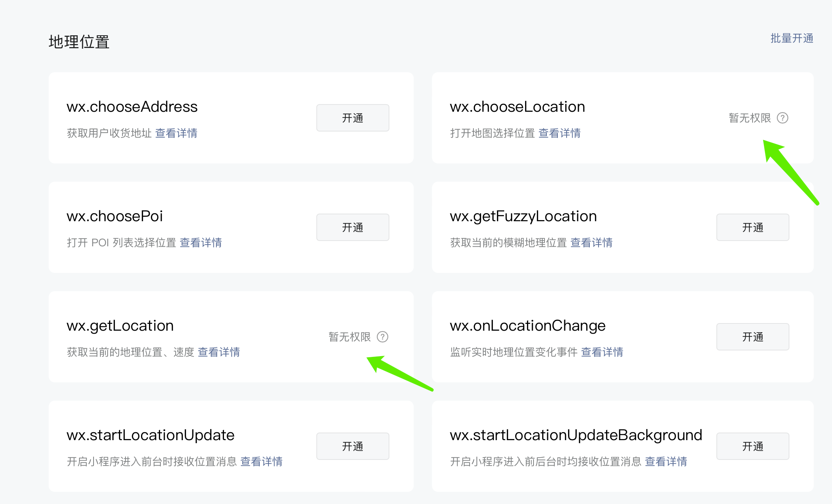Click 批量开通 link at top right

(792, 38)
